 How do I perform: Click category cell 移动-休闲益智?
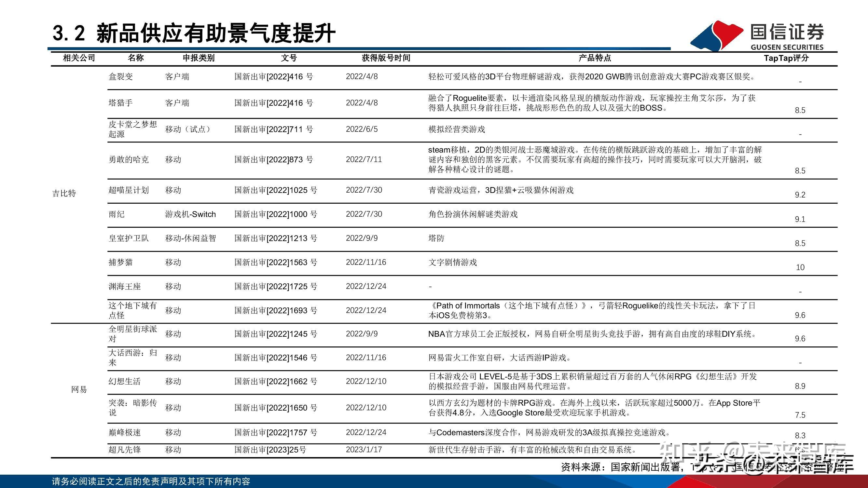[x=190, y=238]
